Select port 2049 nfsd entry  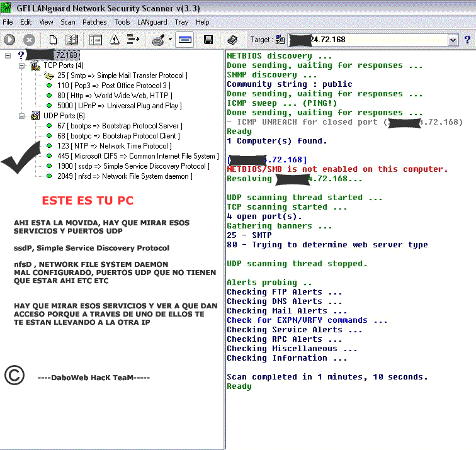point(125,176)
